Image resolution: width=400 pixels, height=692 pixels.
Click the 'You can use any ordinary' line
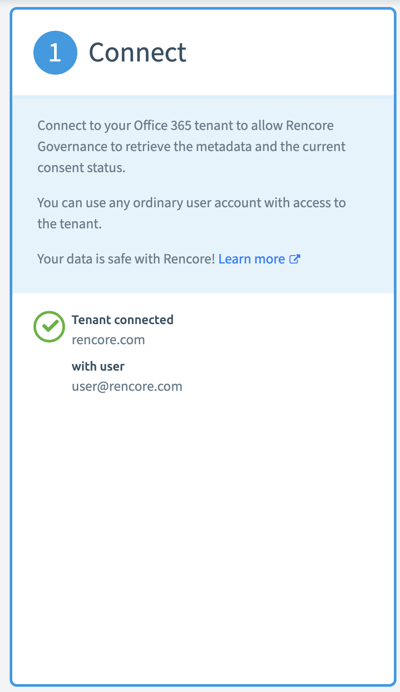click(x=192, y=203)
